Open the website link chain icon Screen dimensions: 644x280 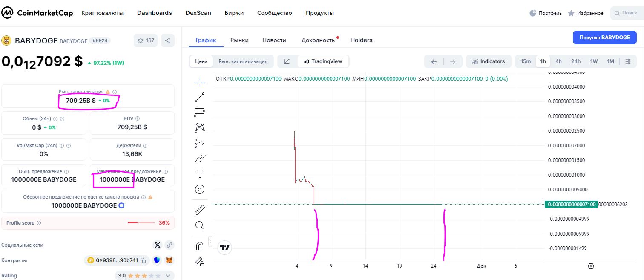click(x=170, y=245)
